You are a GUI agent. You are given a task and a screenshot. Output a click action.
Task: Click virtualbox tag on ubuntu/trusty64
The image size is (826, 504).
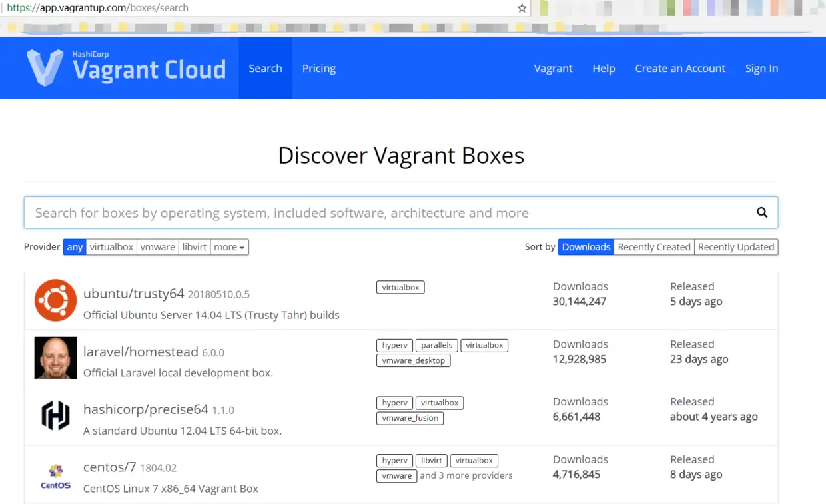click(x=400, y=287)
